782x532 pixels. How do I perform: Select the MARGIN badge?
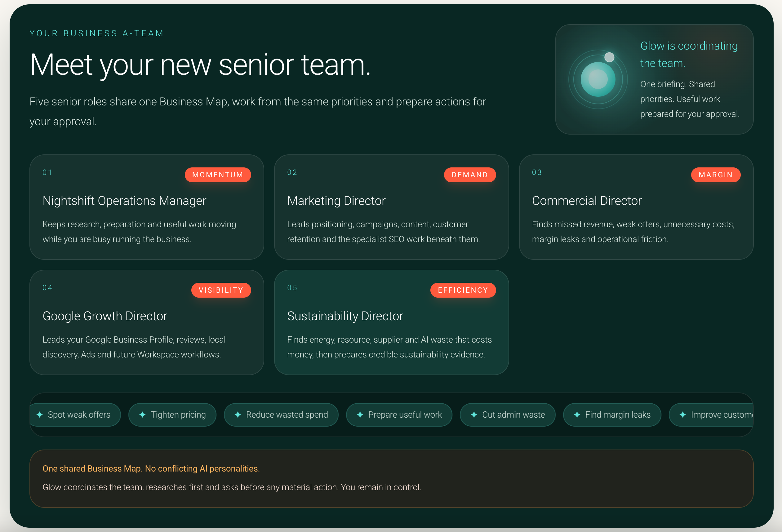pos(716,175)
